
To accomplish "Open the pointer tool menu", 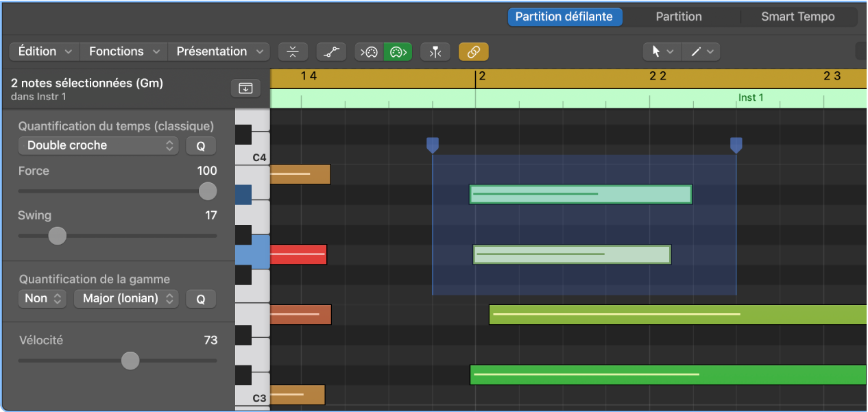I will pos(662,51).
